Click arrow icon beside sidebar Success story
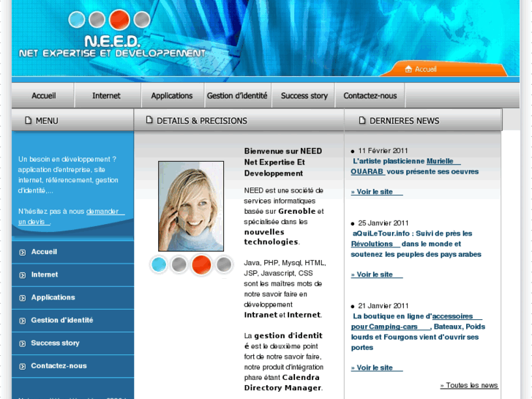The image size is (532, 399). coord(23,343)
